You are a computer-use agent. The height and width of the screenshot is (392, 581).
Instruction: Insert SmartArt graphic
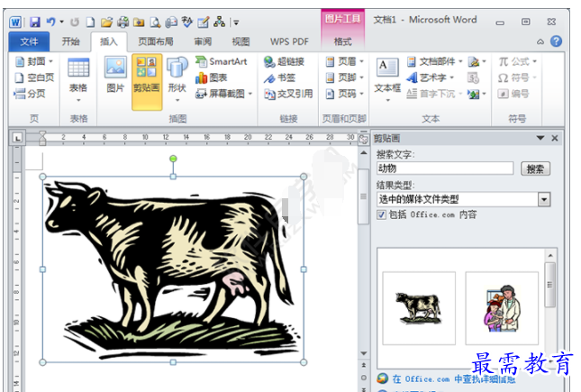[x=221, y=61]
